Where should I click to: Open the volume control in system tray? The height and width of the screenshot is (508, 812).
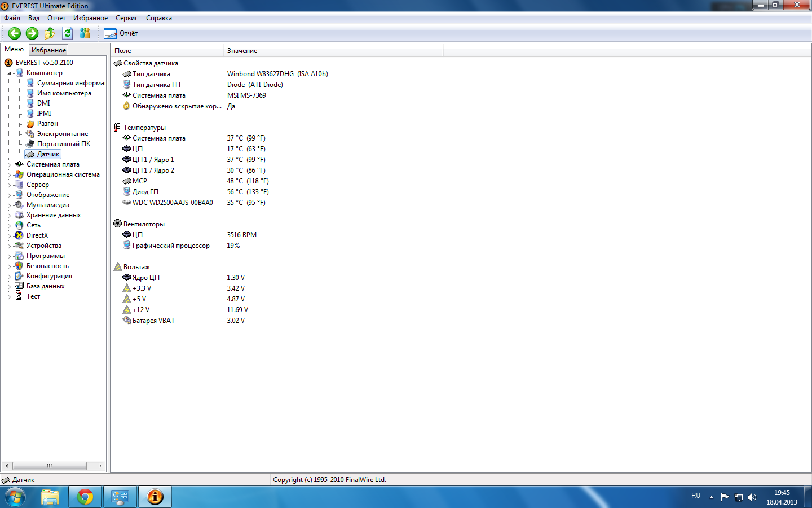tap(752, 497)
